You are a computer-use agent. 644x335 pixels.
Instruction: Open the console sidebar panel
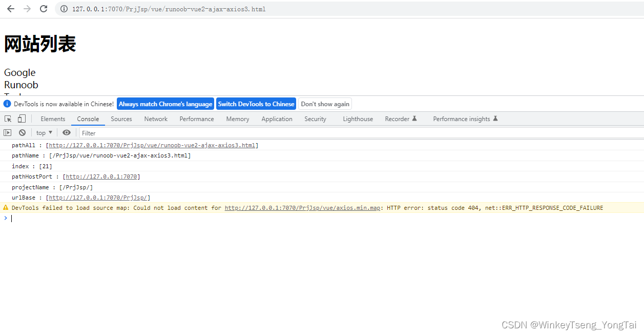point(8,132)
